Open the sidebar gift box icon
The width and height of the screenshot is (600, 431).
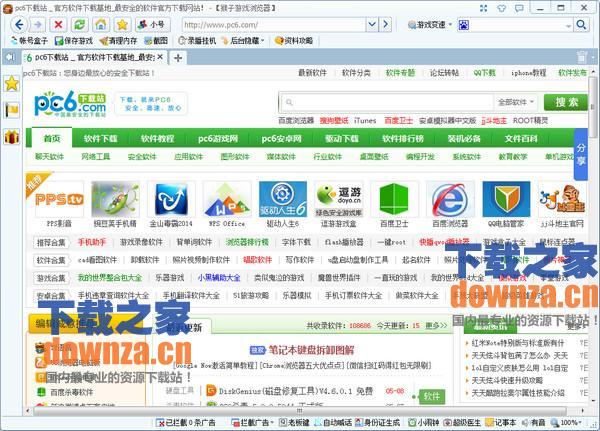[x=11, y=137]
